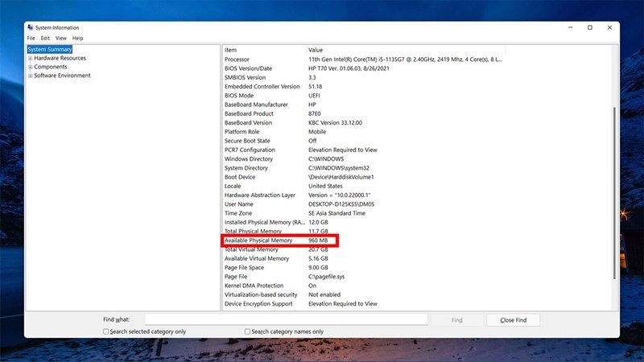Minimize the System Information window
The height and width of the screenshot is (362, 644).
pos(567,27)
